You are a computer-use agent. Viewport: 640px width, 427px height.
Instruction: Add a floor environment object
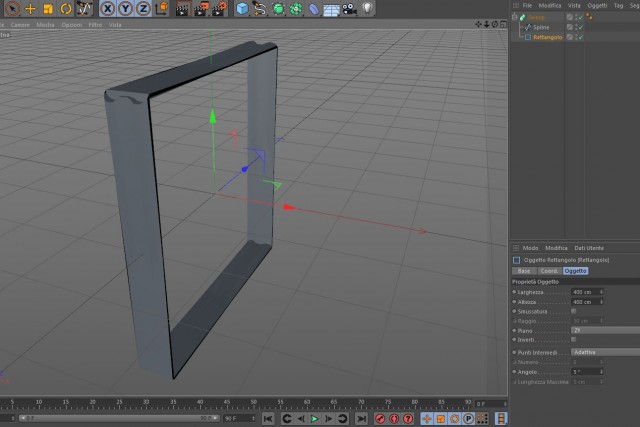[x=331, y=9]
